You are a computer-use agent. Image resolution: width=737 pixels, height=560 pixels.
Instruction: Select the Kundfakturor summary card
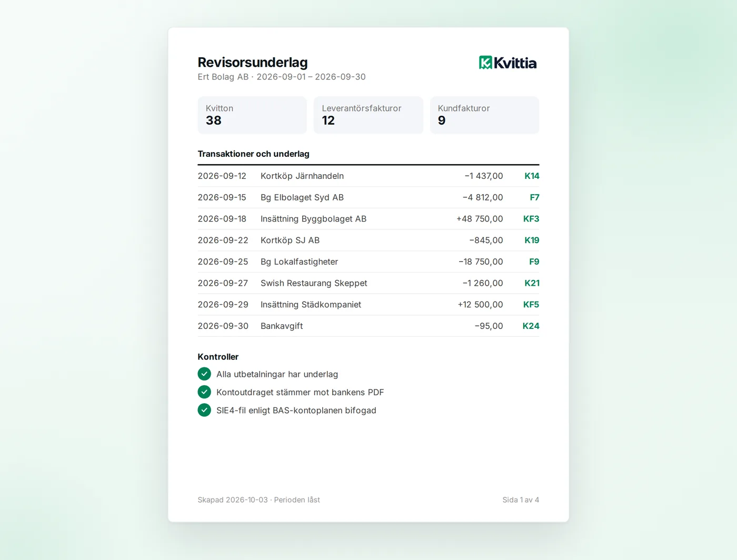[484, 115]
